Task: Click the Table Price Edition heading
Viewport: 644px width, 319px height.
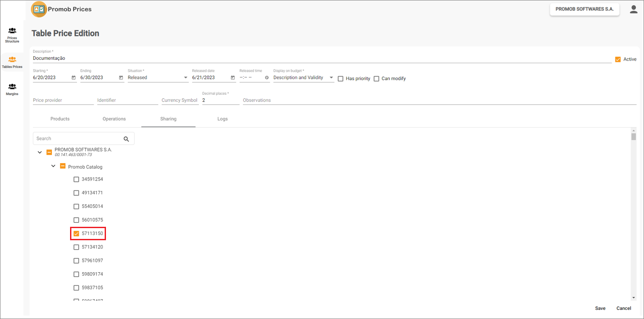Action: pos(65,33)
